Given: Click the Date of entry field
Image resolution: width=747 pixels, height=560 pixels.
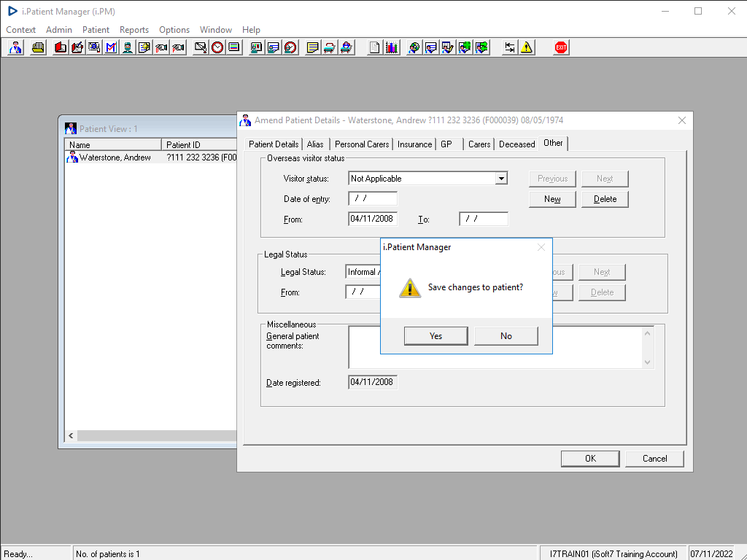Looking at the screenshot, I should 373,198.
